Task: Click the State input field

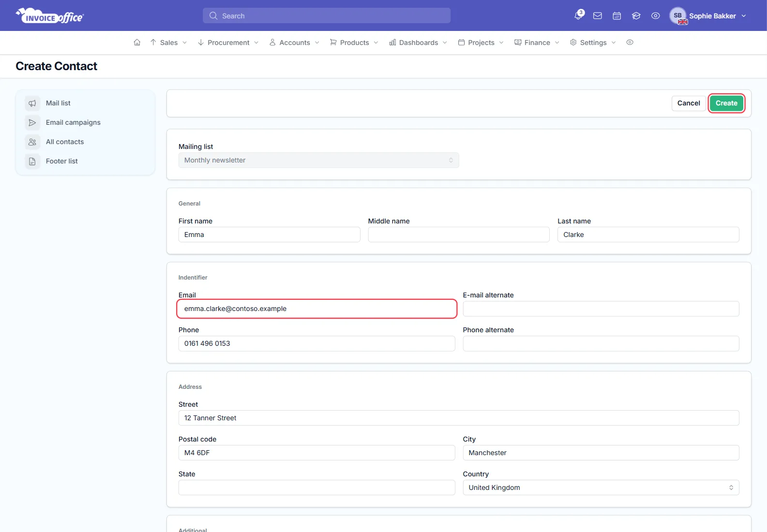Action: (316, 488)
